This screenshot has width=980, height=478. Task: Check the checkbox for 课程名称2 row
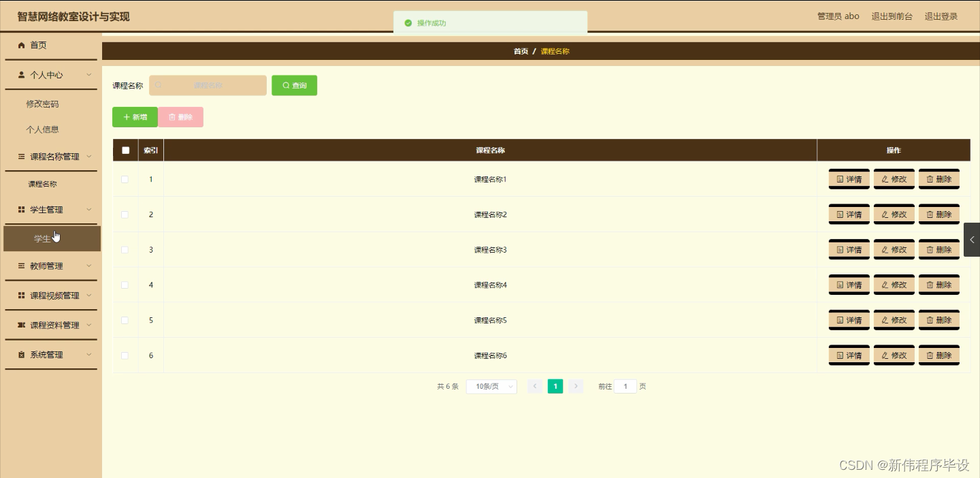[125, 214]
